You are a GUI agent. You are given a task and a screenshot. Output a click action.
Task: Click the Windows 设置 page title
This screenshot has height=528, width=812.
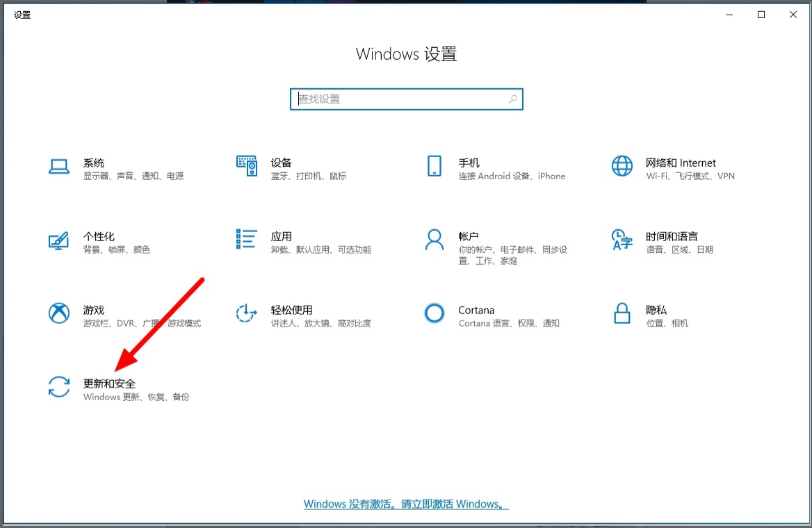[406, 54]
